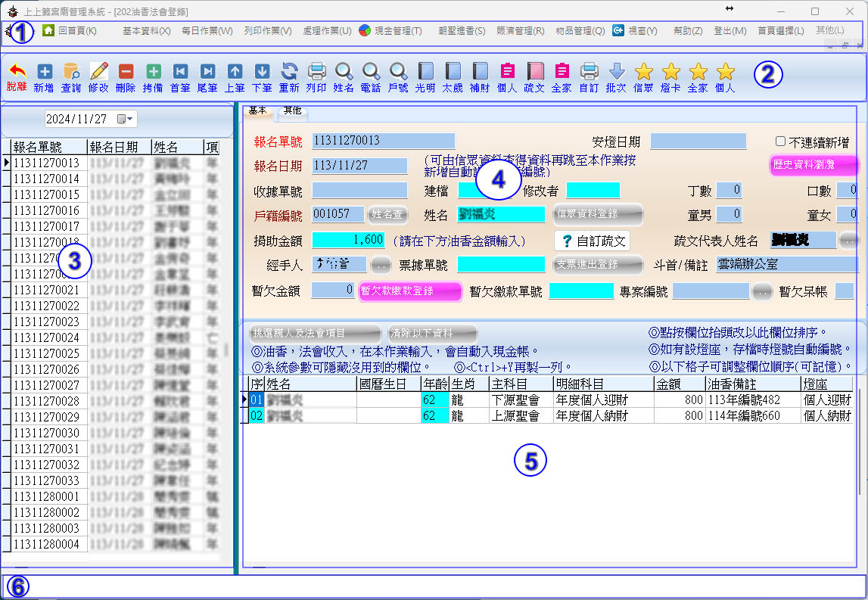Click the 新增 add record icon
Image resolution: width=868 pixels, height=600 pixels.
[44, 73]
